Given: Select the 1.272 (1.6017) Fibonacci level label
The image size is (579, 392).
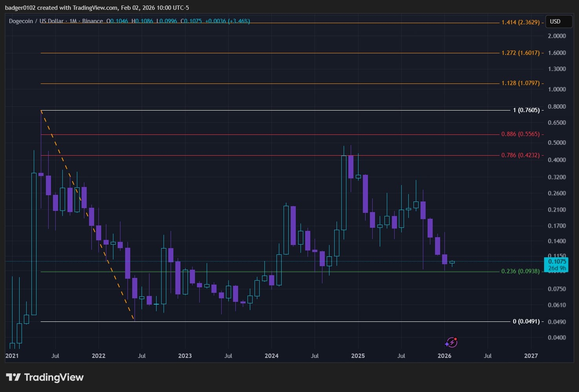Looking at the screenshot, I should point(520,53).
